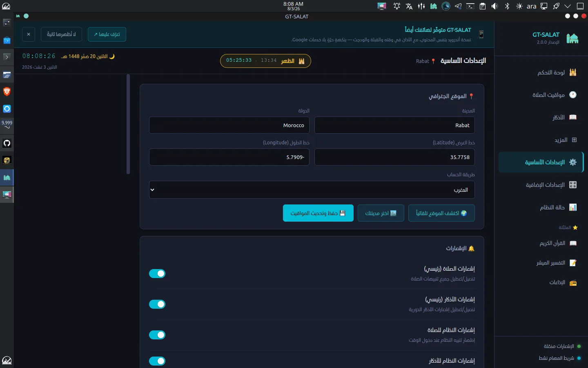
Task: Open Bluetooth settings in system tray
Action: (507, 6)
